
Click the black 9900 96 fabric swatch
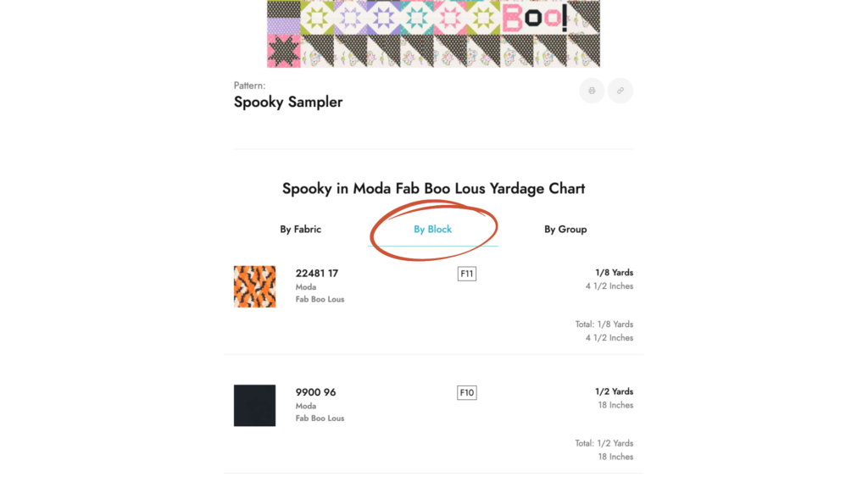(254, 405)
